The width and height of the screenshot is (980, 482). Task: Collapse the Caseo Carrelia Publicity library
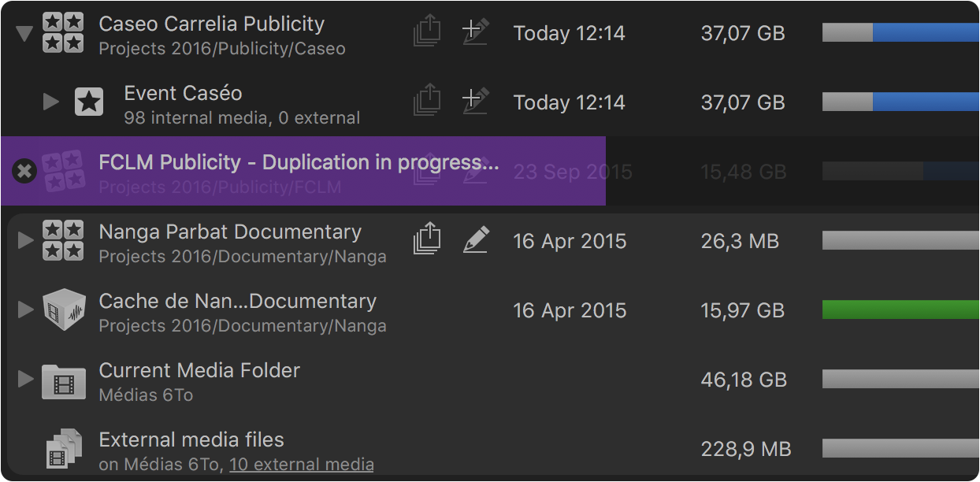[x=24, y=33]
